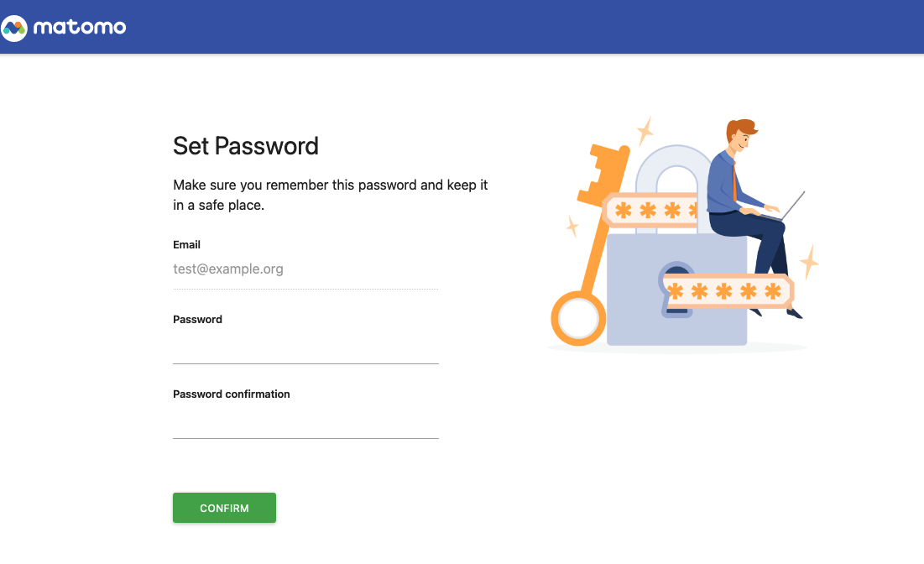Click the matomo wordmark text
Viewport: 924px width, 564px height.
[80, 28]
